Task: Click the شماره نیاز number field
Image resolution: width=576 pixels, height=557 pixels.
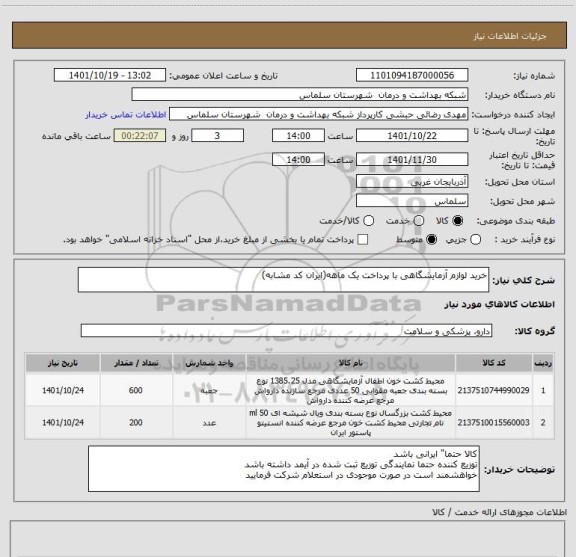Action: click(x=412, y=75)
